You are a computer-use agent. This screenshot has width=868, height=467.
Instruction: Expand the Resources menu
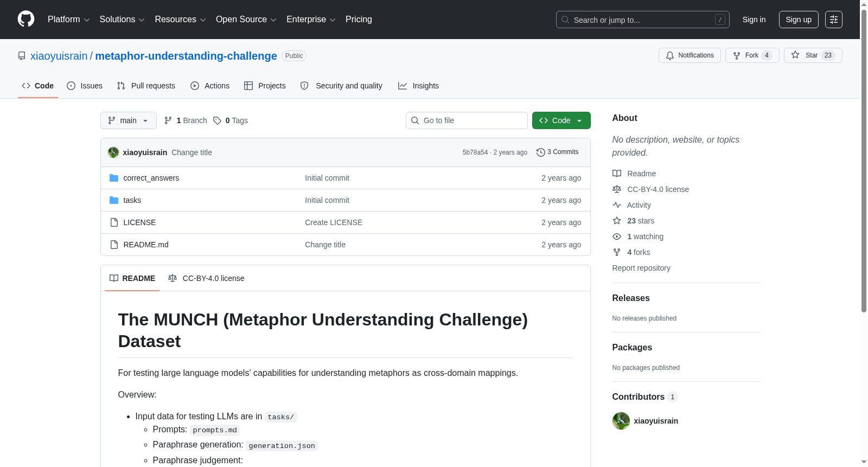pyautogui.click(x=180, y=20)
